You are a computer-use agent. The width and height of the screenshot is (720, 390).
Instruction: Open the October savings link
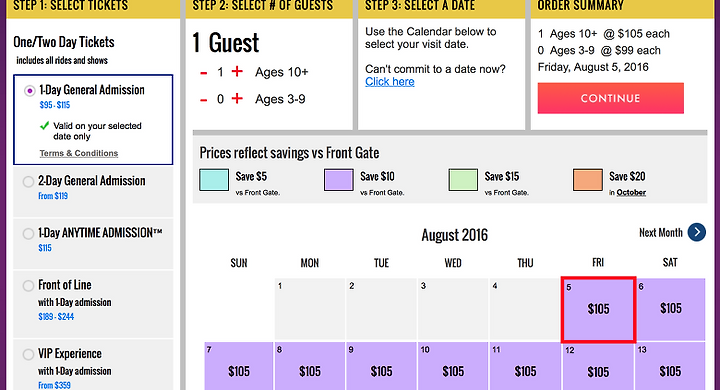(x=631, y=192)
